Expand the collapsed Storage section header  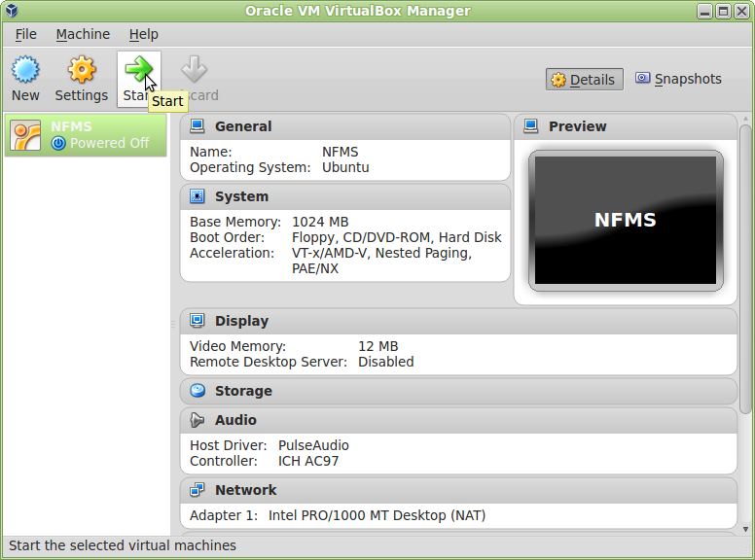point(458,391)
